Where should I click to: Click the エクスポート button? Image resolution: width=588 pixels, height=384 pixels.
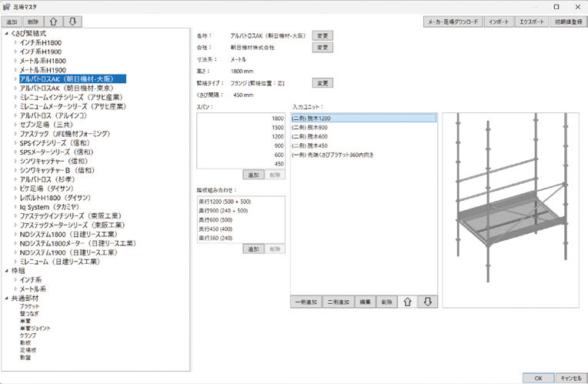pyautogui.click(x=531, y=22)
